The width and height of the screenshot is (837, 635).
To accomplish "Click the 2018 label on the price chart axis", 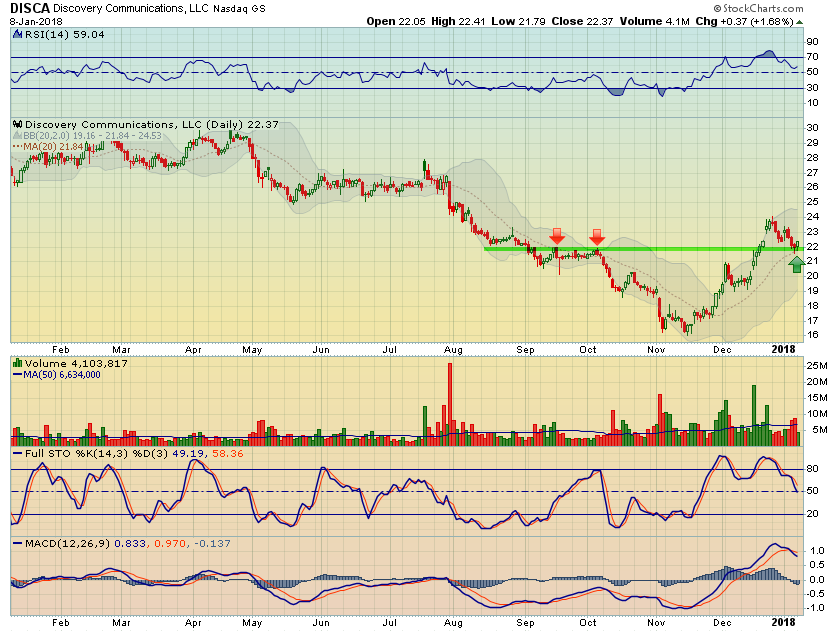I will tap(784, 349).
